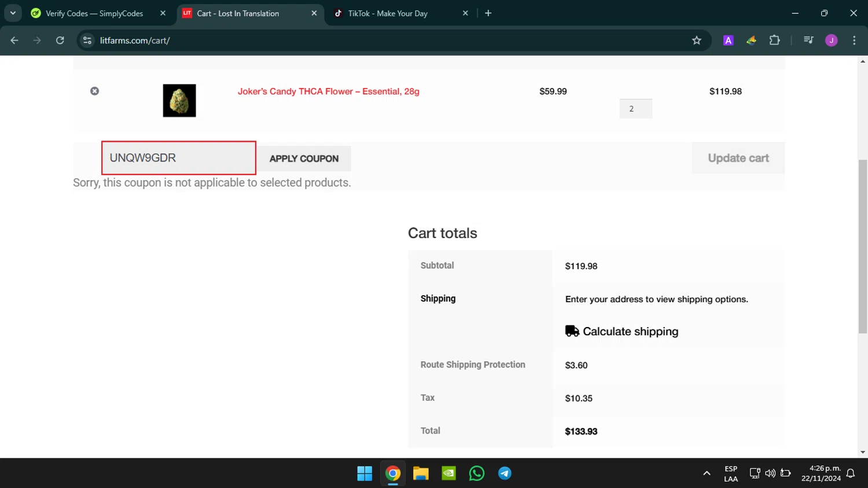Click the address bar URL
This screenshot has height=488, width=868.
[x=135, y=41]
